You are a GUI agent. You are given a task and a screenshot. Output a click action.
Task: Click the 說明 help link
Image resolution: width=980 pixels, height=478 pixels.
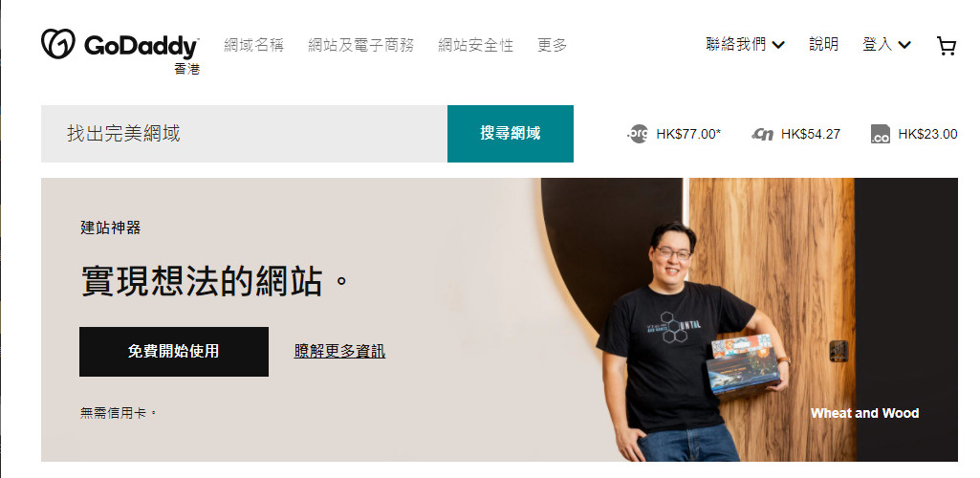823,44
